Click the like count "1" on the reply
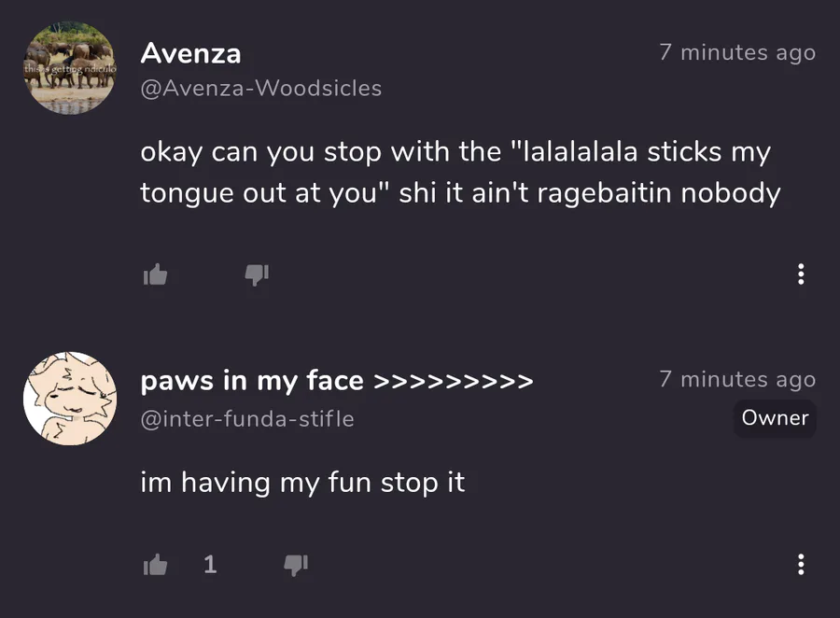Image resolution: width=840 pixels, height=618 pixels. (x=210, y=565)
